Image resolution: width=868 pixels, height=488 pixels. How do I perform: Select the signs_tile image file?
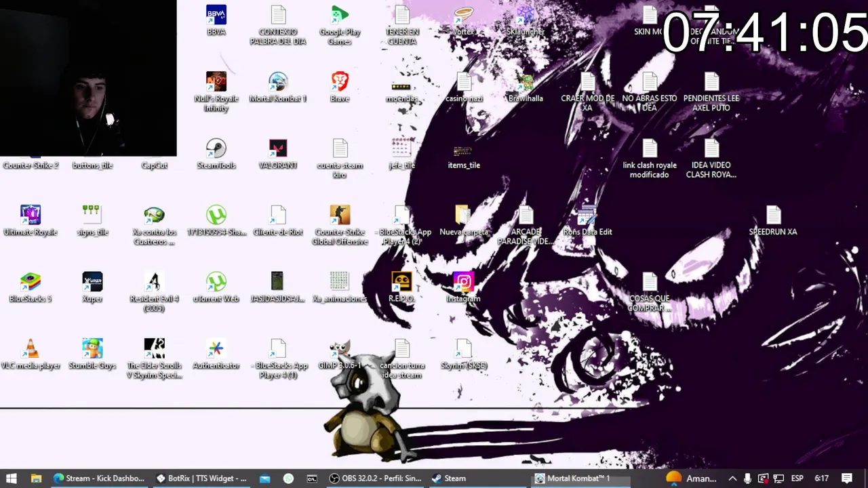(x=92, y=220)
